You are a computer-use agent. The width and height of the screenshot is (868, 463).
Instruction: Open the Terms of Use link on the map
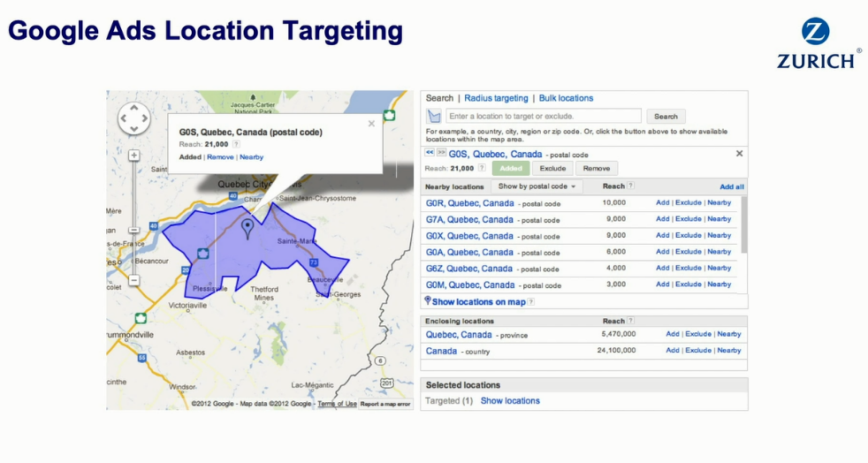(x=337, y=404)
